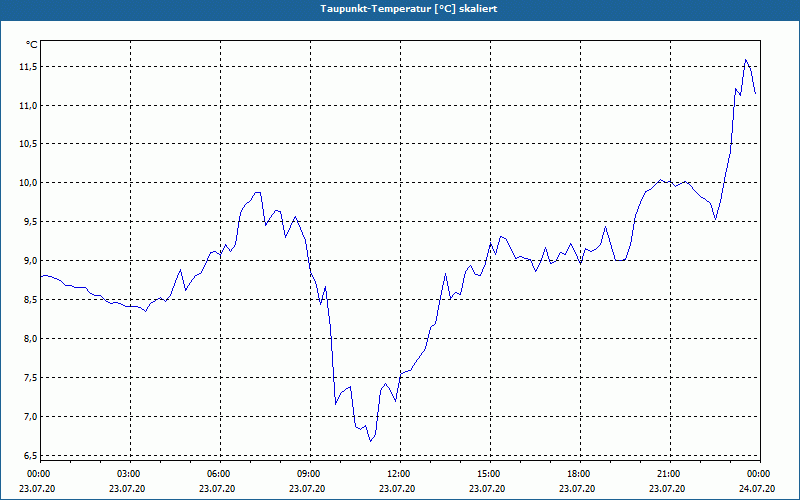Click the curve's lowest point near 11:00
Screen dimensions: 800x500
pos(370,441)
